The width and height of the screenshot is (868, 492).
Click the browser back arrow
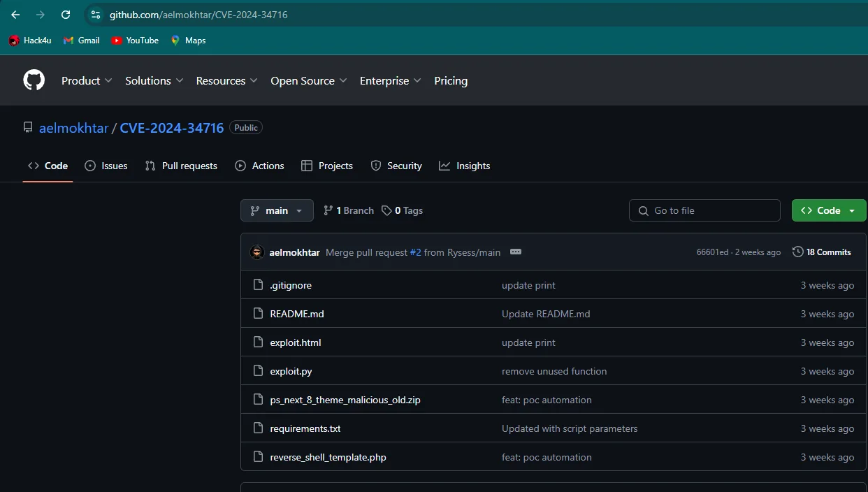15,15
